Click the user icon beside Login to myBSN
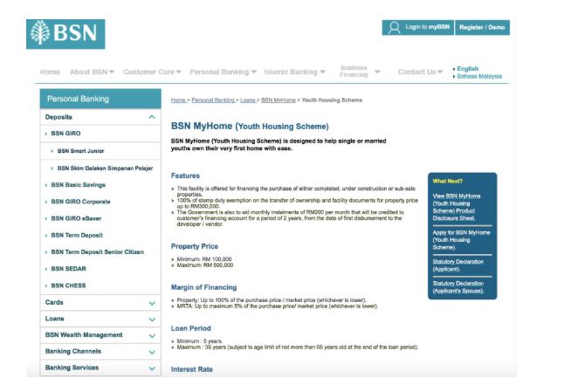Viewport: 584px width, 392px height. pos(395,28)
